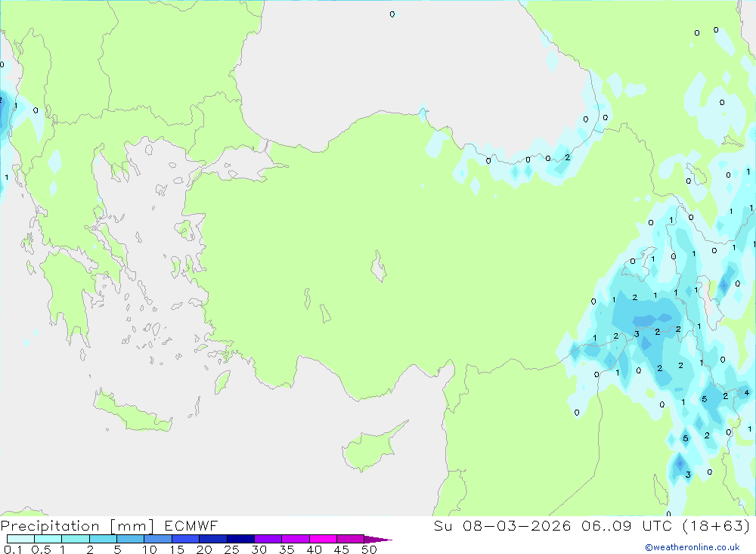756x554 pixels.
Task: Click the 0.5–1 mm legend swatch
Action: [48, 539]
